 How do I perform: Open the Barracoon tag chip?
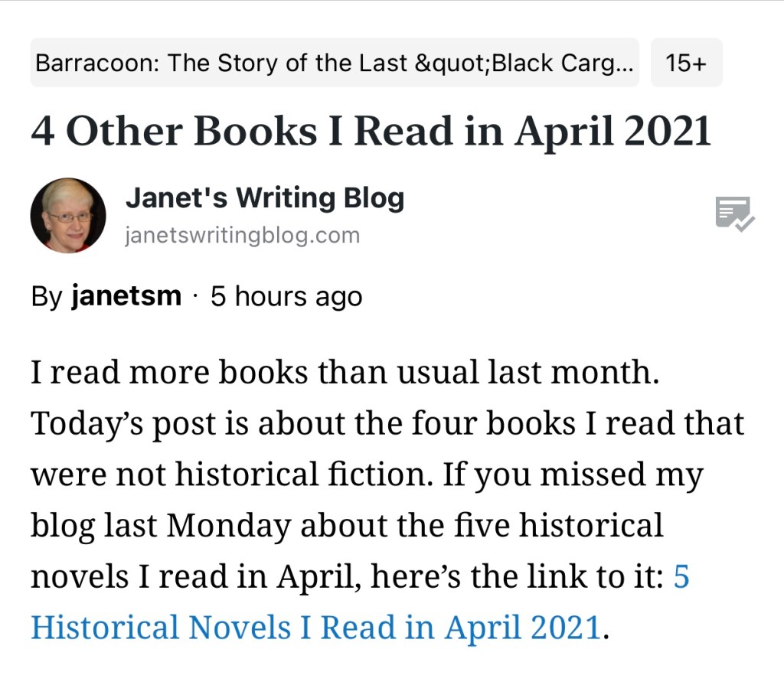click(x=335, y=63)
